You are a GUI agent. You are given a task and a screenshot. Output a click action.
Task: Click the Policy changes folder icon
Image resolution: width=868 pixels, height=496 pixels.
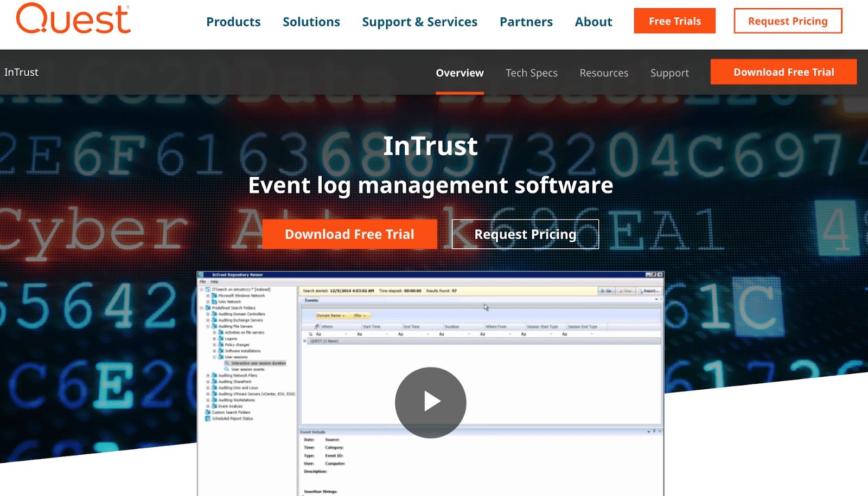(x=221, y=345)
